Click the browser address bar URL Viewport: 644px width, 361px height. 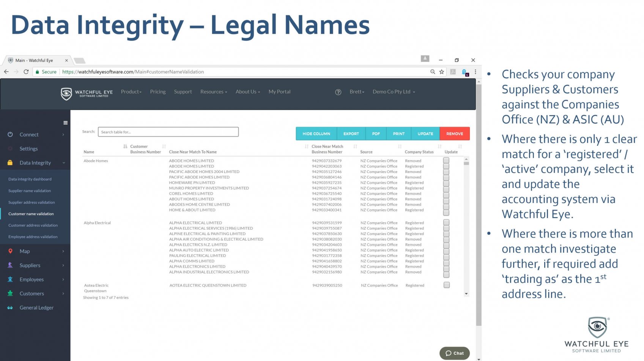(x=133, y=72)
